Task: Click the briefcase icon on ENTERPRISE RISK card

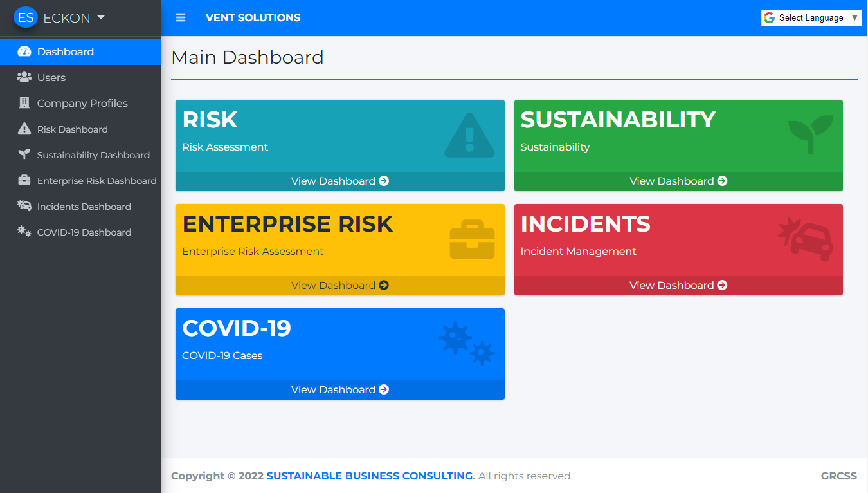Action: [472, 239]
